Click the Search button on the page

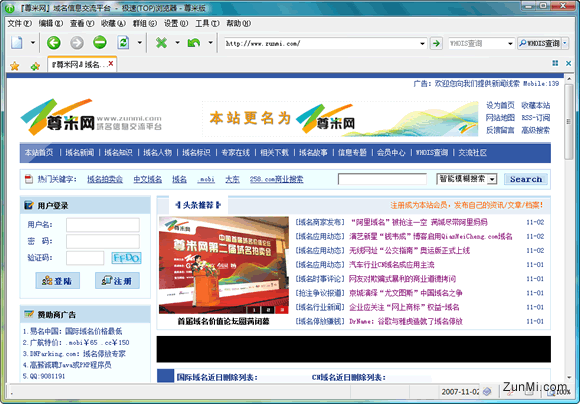click(526, 179)
